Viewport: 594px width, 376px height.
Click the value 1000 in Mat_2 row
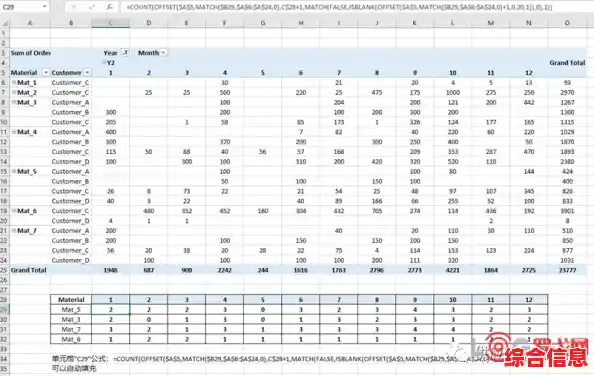(453, 92)
